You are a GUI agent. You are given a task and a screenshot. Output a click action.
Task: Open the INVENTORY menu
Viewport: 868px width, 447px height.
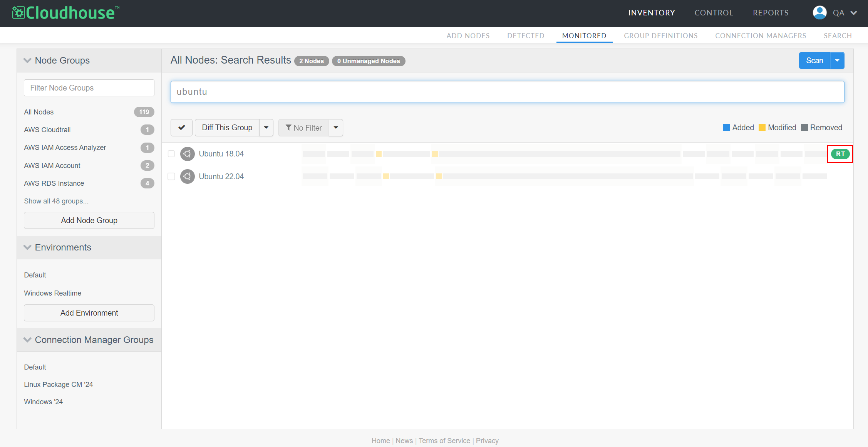point(652,13)
